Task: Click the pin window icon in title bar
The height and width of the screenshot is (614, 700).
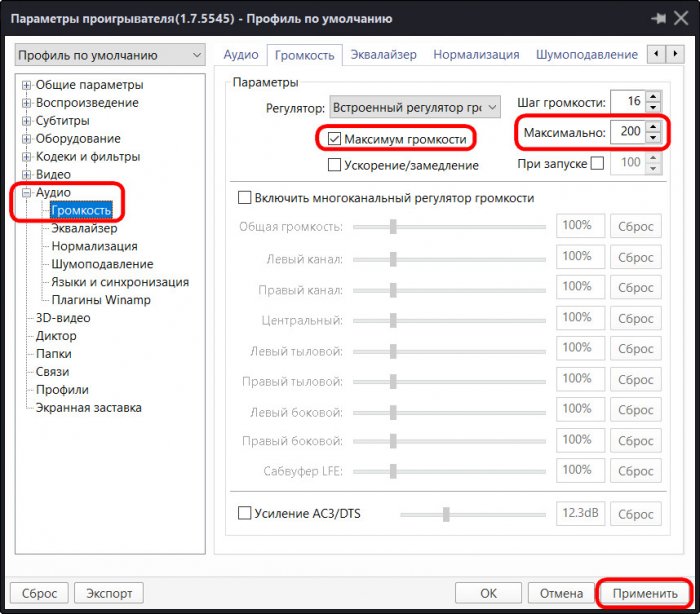Action: pyautogui.click(x=658, y=18)
